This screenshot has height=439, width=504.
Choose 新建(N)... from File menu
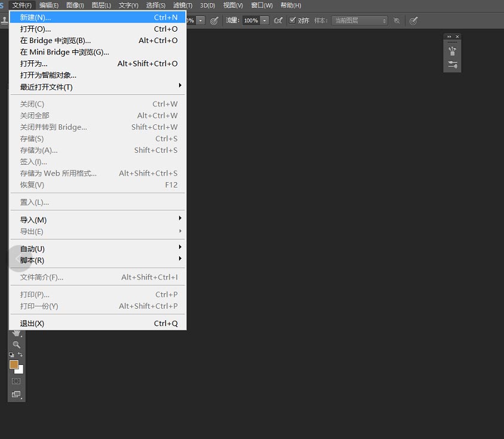(x=98, y=17)
